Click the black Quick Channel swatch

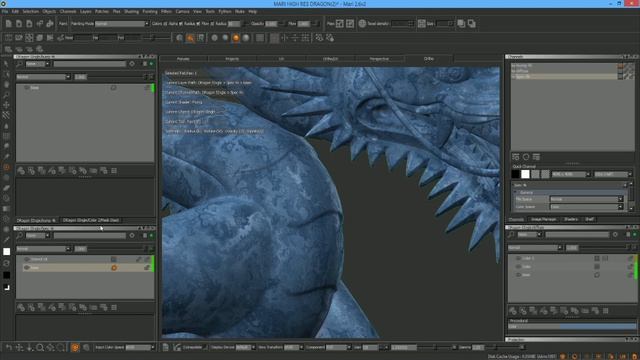516,174
